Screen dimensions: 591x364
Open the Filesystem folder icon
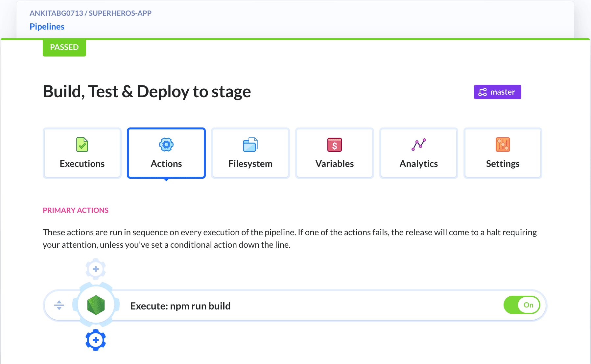[x=250, y=144]
